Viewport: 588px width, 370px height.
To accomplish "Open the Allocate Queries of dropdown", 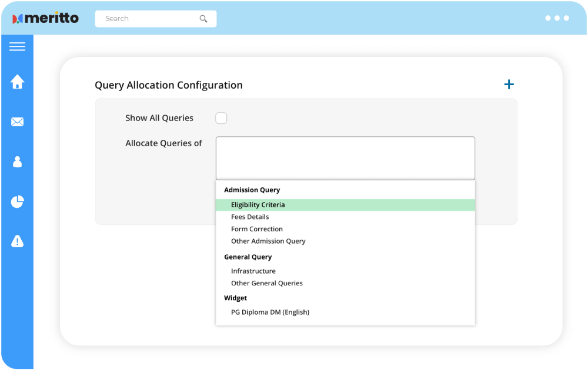I will pos(345,157).
